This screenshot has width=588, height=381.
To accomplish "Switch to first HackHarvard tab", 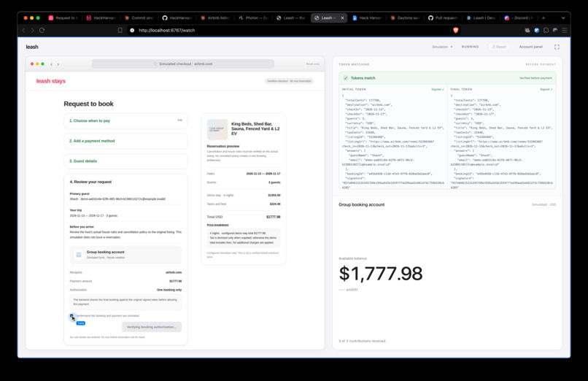I will (x=102, y=18).
